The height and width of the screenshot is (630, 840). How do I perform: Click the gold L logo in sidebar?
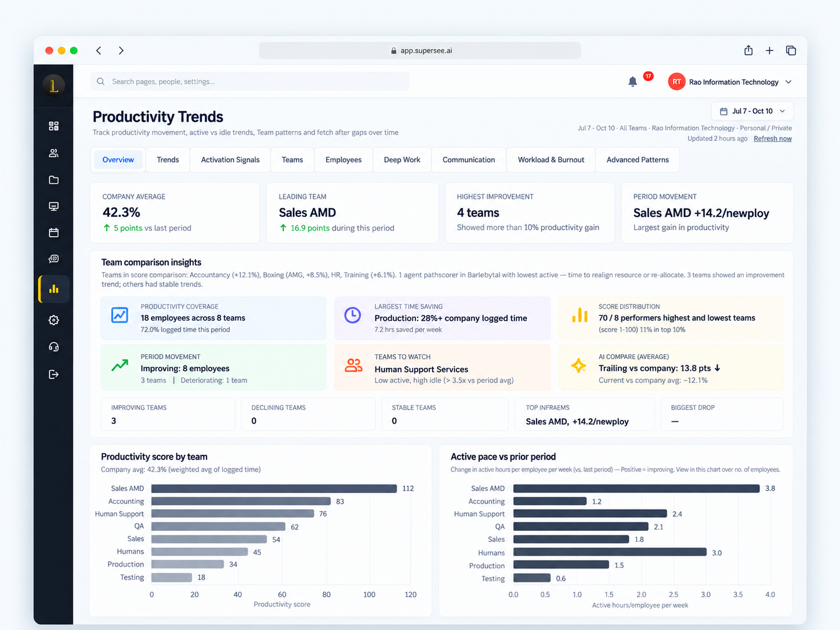click(x=53, y=86)
